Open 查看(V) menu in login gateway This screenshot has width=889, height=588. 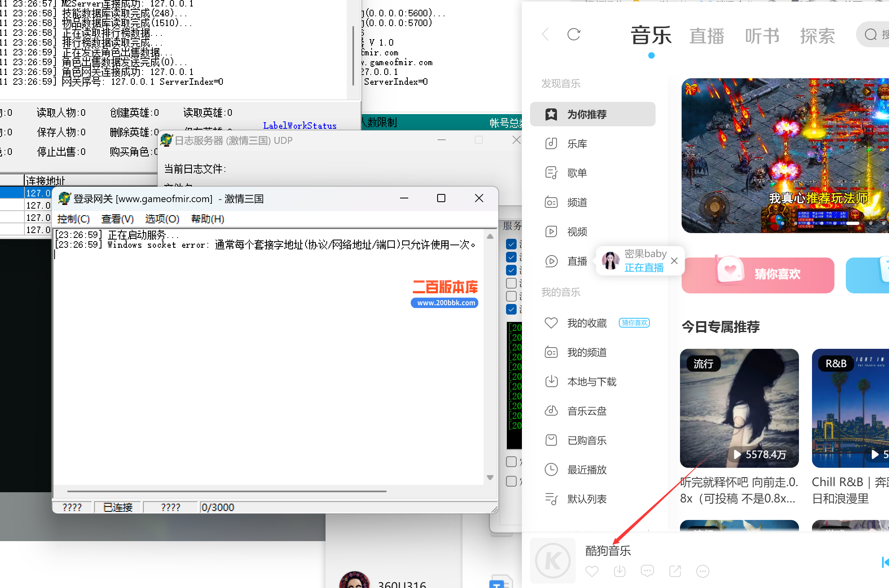click(x=117, y=219)
